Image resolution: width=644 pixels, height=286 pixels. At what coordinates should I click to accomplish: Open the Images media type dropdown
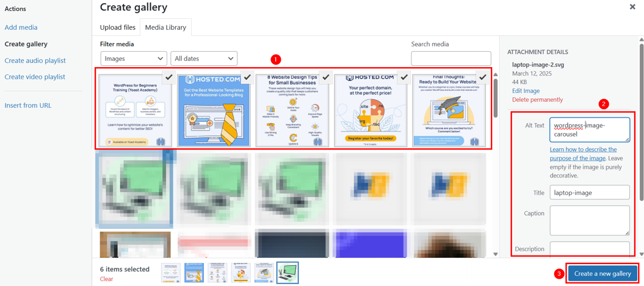point(134,59)
